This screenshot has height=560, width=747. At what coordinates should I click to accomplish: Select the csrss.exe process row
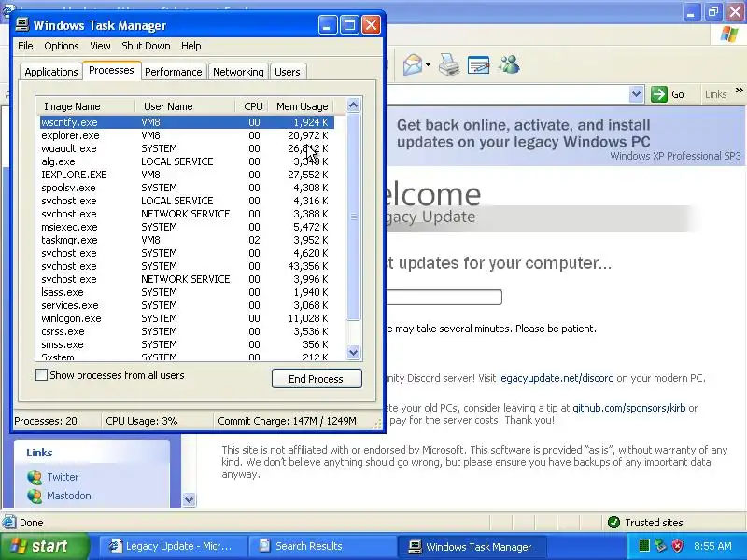point(187,331)
